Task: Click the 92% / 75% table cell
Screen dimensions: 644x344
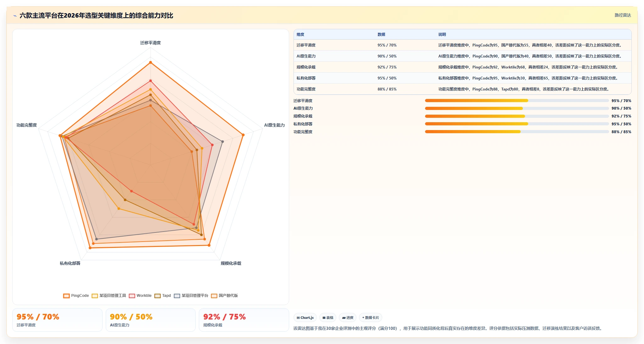Action: pos(387,67)
